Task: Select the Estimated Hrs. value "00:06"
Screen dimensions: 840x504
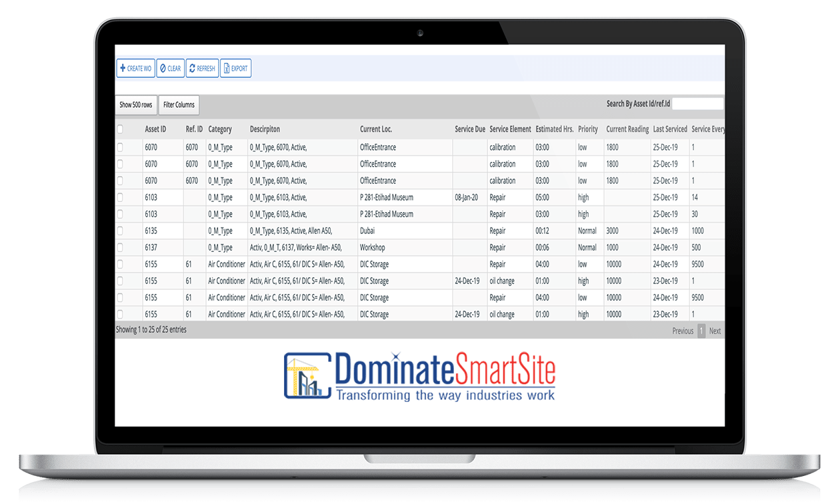Action: click(x=543, y=247)
